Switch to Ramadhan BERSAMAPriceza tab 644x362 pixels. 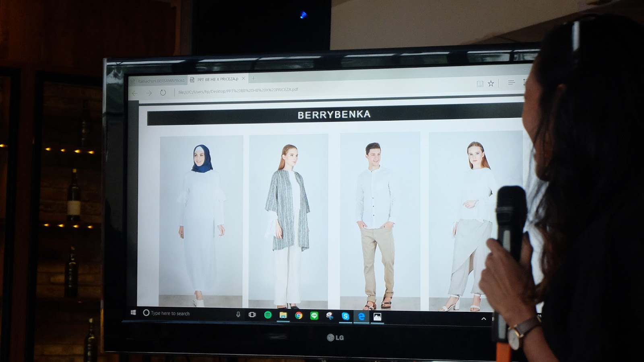(159, 81)
